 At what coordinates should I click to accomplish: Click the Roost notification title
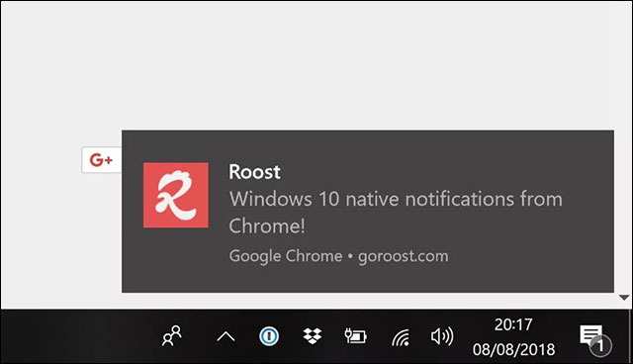pyautogui.click(x=254, y=172)
